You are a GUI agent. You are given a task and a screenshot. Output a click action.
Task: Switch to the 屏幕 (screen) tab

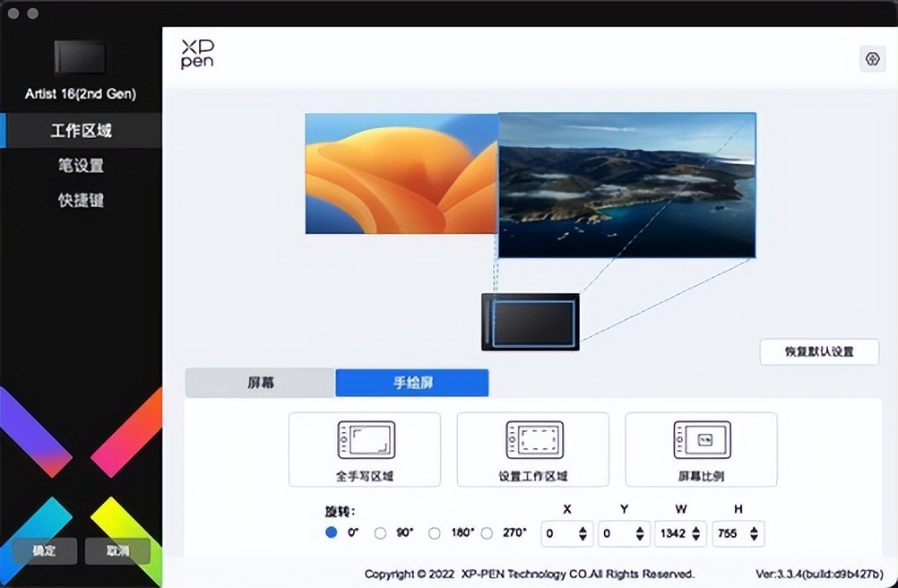pos(259,383)
